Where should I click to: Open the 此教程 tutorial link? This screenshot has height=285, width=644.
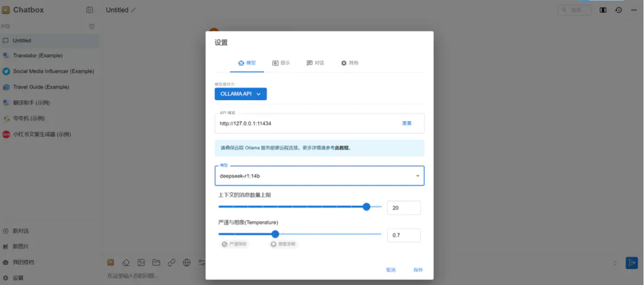(342, 148)
